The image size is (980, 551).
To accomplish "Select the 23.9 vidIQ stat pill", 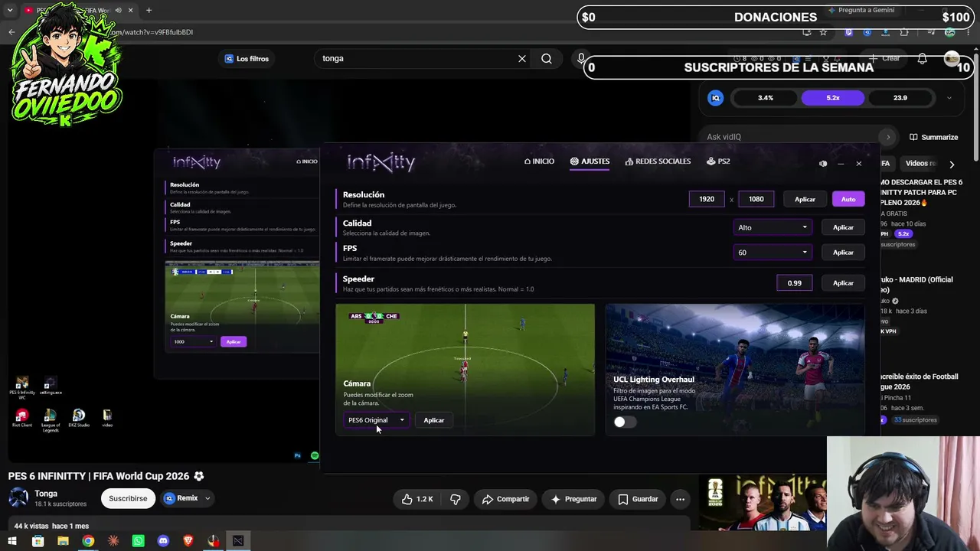I will point(900,98).
